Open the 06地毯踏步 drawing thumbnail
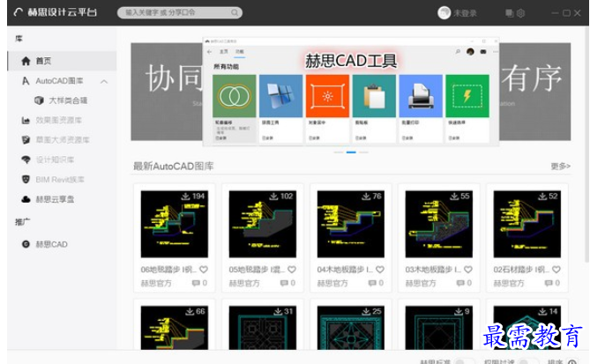This screenshot has width=590, height=364. click(175, 224)
